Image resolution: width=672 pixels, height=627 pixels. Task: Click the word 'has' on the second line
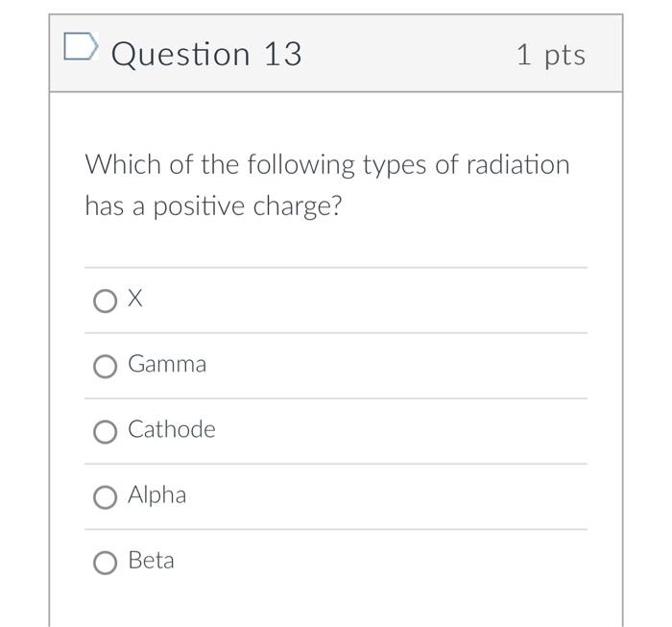coord(104,206)
